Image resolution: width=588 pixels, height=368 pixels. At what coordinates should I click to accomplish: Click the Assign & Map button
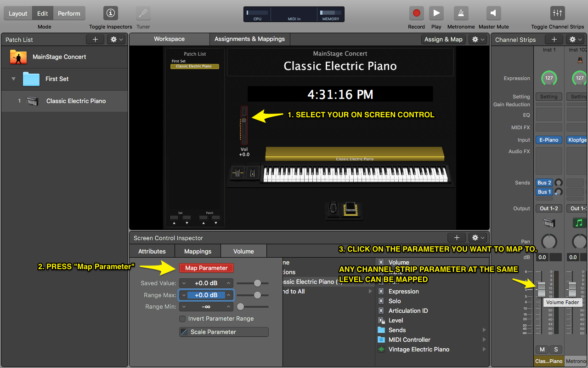(x=443, y=40)
